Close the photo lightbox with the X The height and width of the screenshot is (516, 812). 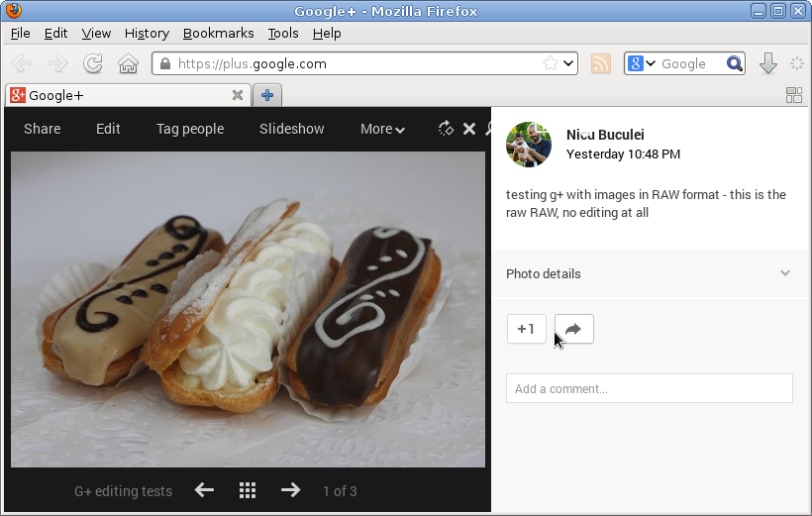469,129
